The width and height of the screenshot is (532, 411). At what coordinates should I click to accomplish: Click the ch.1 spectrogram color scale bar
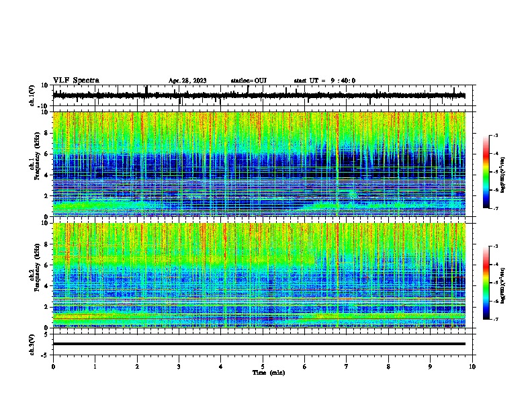[486, 172]
